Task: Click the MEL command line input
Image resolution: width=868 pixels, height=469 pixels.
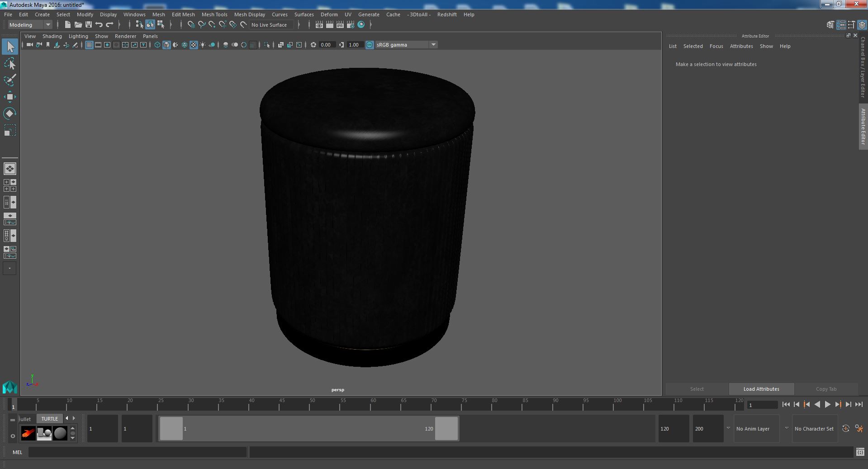Action: click(138, 452)
